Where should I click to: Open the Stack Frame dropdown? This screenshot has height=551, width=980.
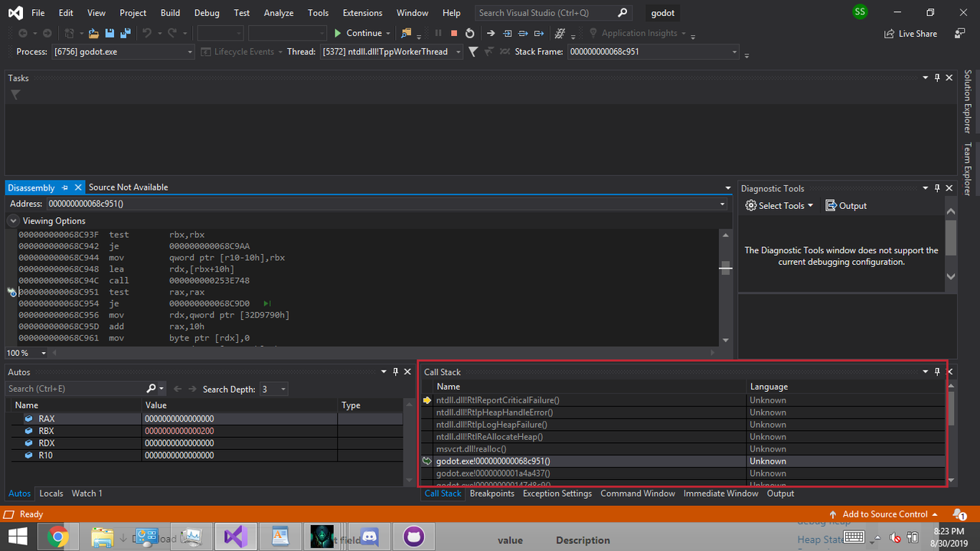[734, 52]
